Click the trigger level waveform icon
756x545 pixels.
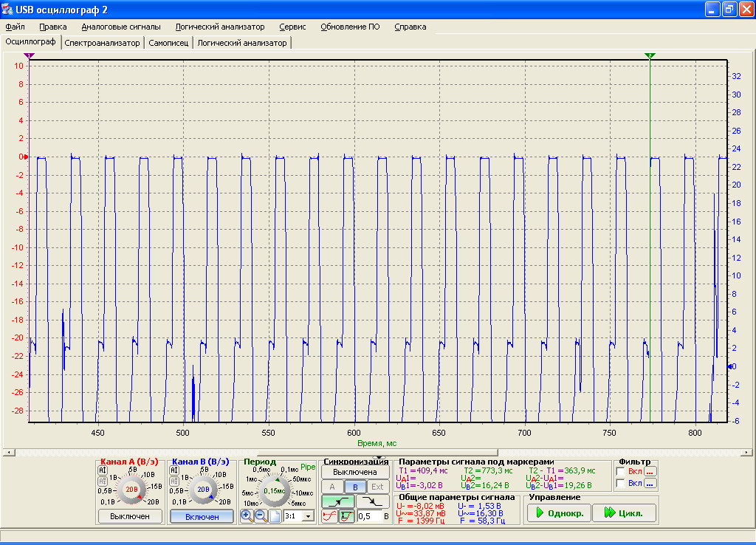(347, 516)
